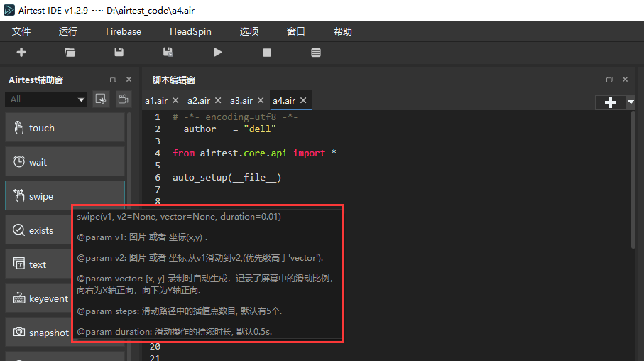This screenshot has height=361, width=644.
Task: Close the Airtest辅助窗 panel
Action: (129, 80)
